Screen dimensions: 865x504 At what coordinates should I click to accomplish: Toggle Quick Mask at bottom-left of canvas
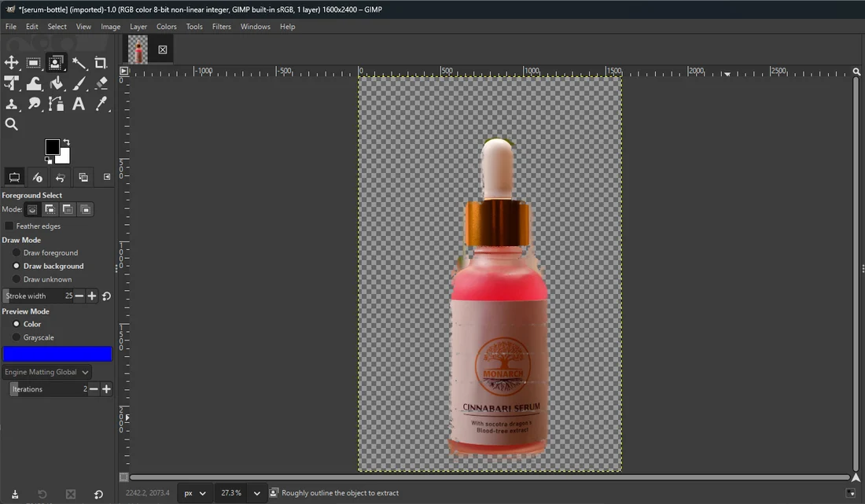click(x=124, y=477)
